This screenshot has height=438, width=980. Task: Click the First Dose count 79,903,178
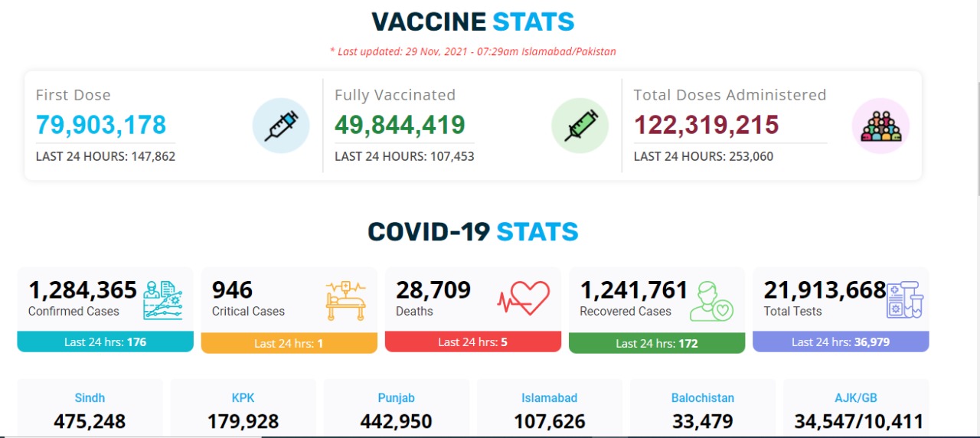point(101,125)
